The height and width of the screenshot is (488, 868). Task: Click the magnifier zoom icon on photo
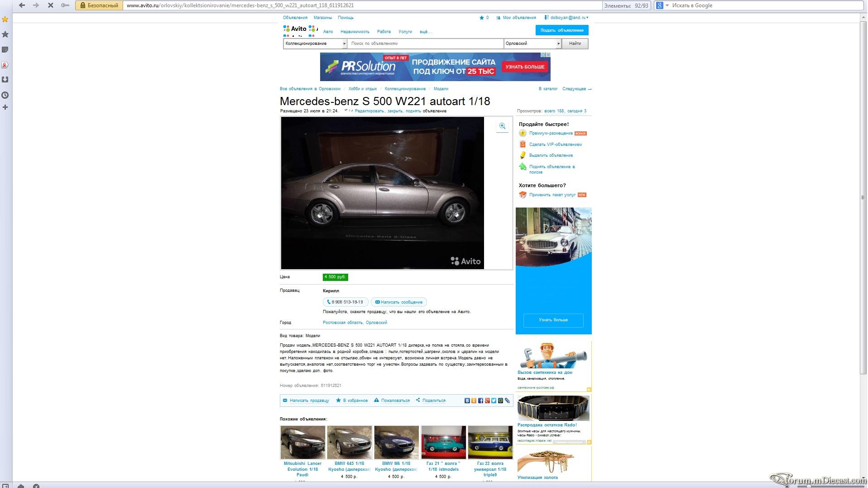pos(502,126)
